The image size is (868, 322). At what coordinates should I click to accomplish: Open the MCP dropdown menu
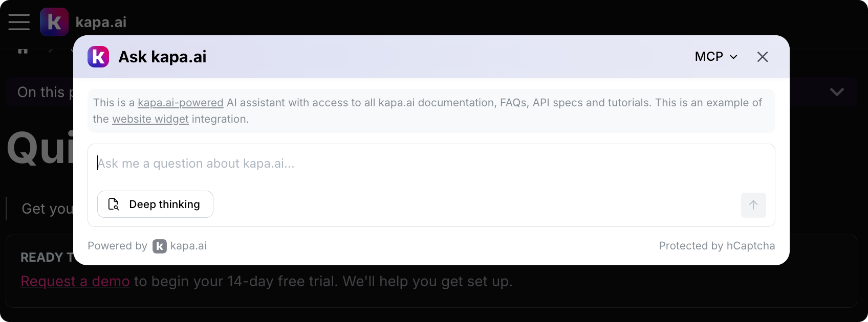pyautogui.click(x=715, y=57)
